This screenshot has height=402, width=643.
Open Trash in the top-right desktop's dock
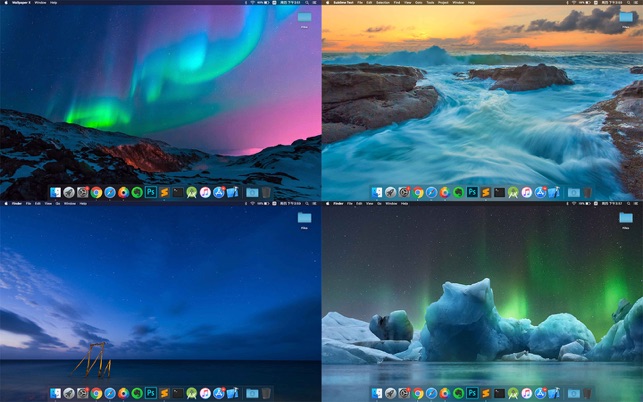coord(588,192)
